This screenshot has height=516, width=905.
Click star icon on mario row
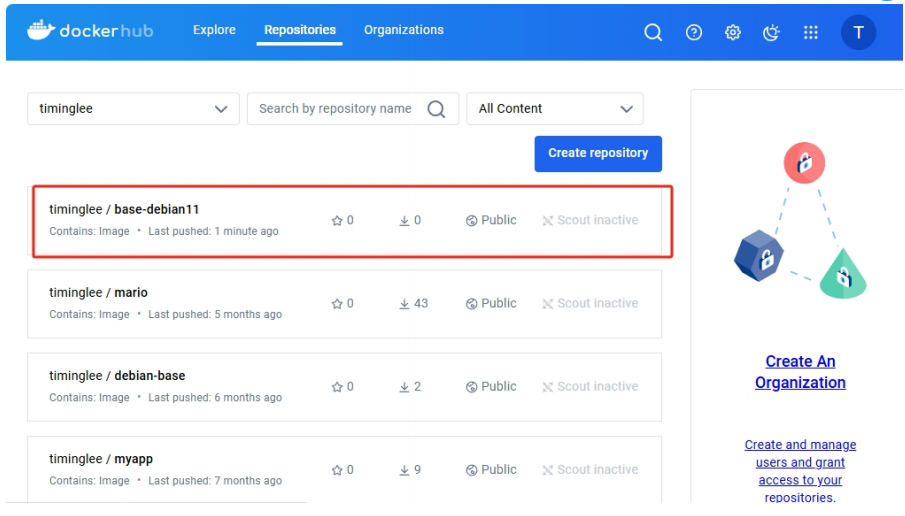[337, 304]
